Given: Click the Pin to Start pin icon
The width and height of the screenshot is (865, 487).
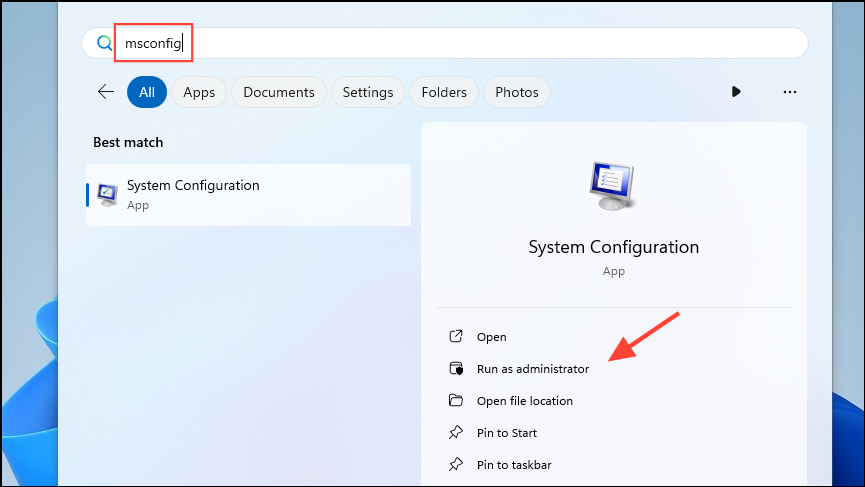Looking at the screenshot, I should coord(456,432).
